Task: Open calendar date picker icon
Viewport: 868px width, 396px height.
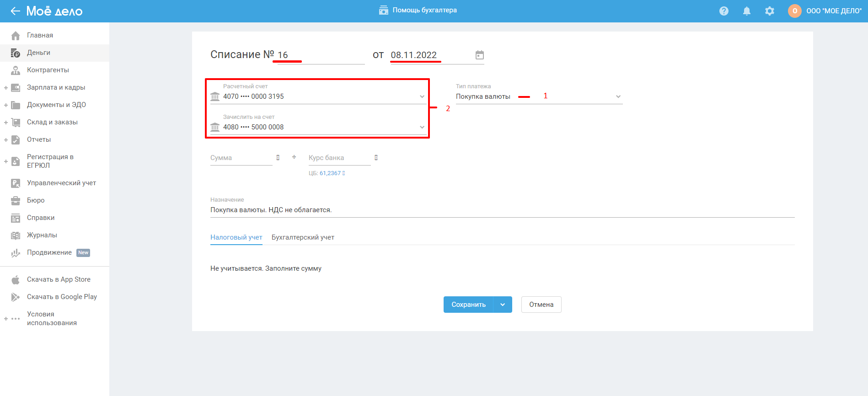Action: (480, 55)
